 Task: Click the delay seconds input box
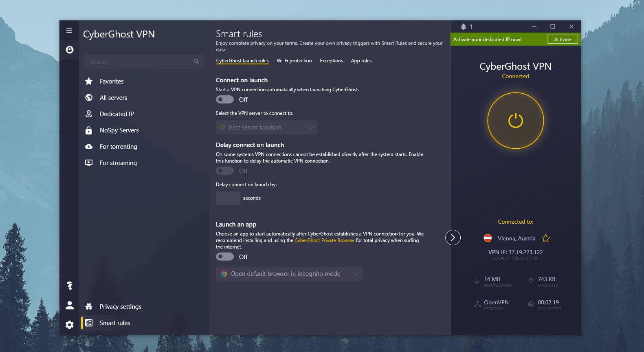pyautogui.click(x=228, y=198)
